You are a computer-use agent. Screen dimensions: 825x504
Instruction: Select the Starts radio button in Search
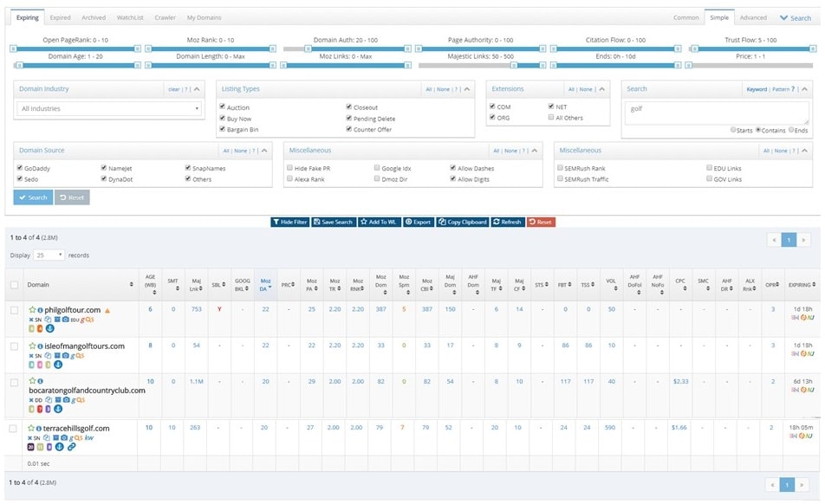click(x=732, y=131)
